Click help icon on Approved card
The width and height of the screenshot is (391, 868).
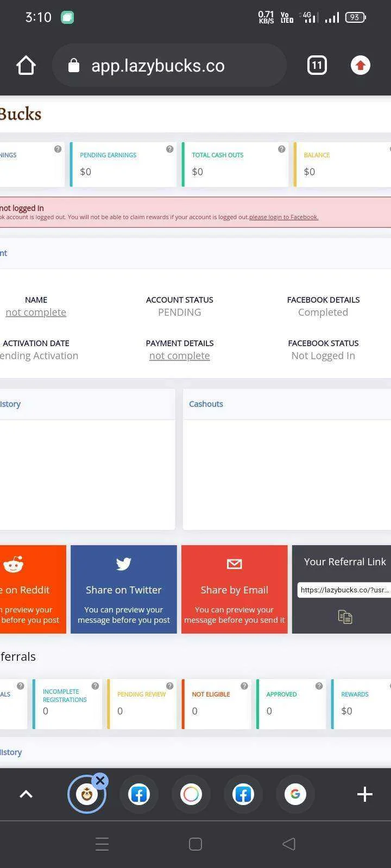point(319,686)
